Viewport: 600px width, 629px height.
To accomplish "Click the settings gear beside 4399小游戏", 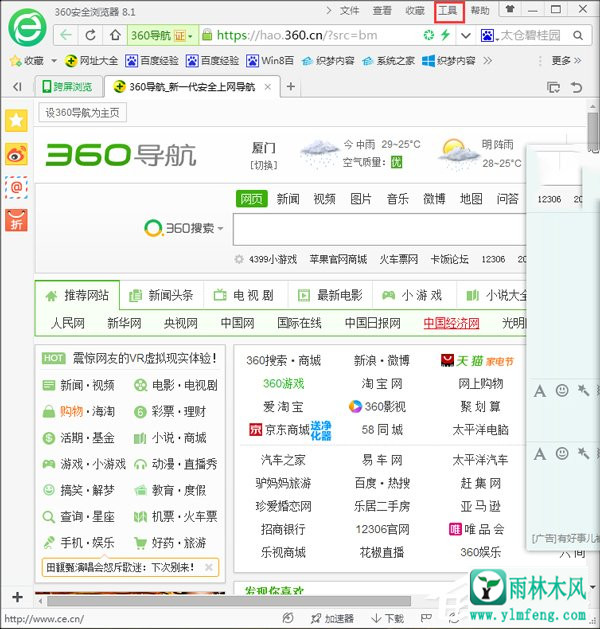I will [239, 259].
